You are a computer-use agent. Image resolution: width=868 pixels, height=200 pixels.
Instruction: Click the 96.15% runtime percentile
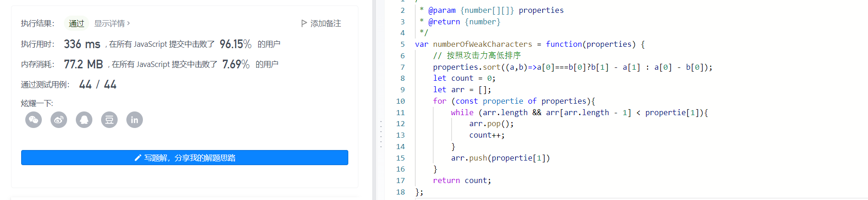click(x=236, y=44)
